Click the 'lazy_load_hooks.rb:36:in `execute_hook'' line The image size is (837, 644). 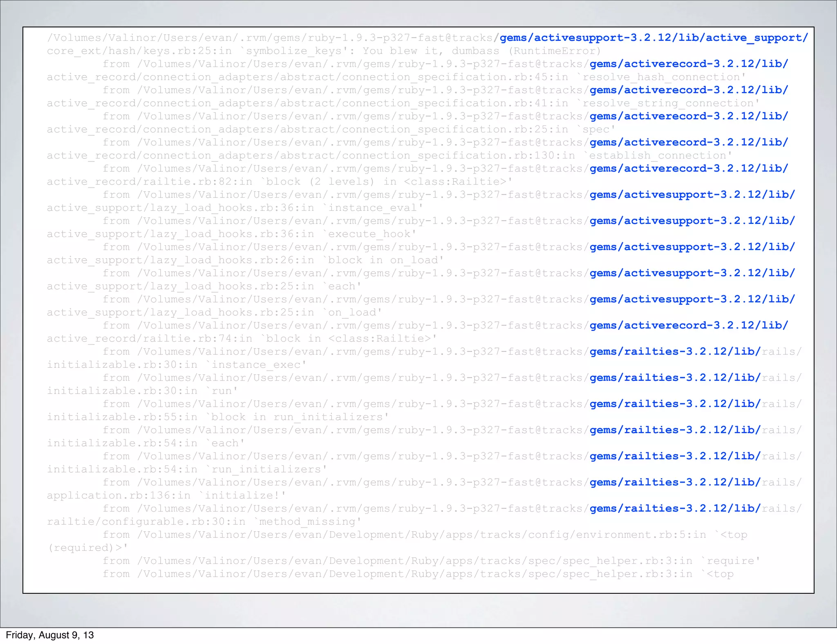pos(231,234)
